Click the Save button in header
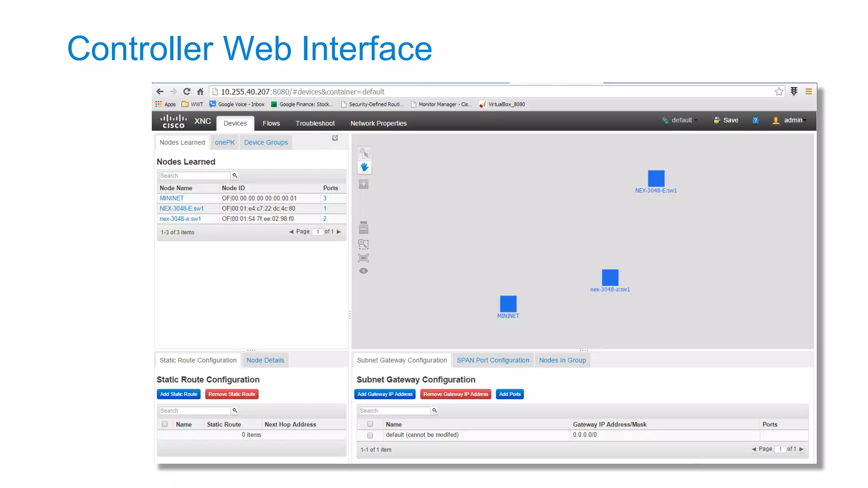 tap(726, 120)
